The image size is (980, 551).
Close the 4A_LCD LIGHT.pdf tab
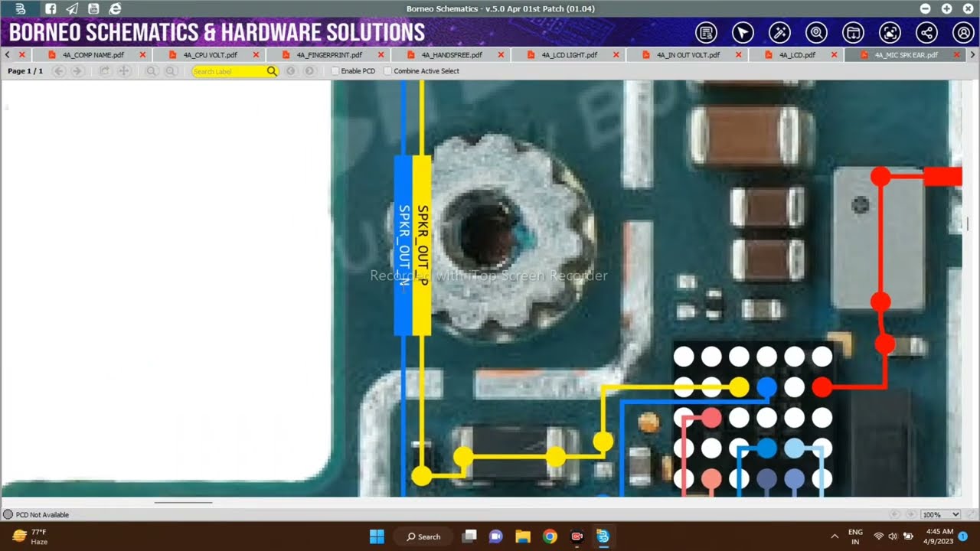[x=616, y=55]
